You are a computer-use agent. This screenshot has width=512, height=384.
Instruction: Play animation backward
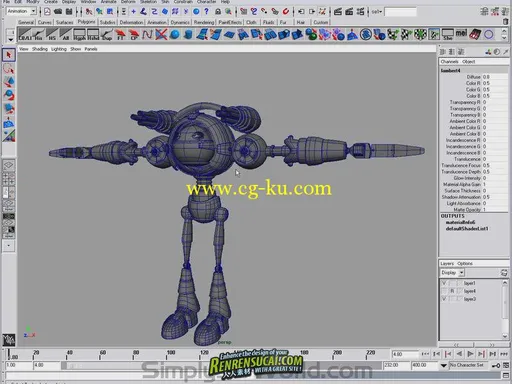pyautogui.click(x=459, y=354)
